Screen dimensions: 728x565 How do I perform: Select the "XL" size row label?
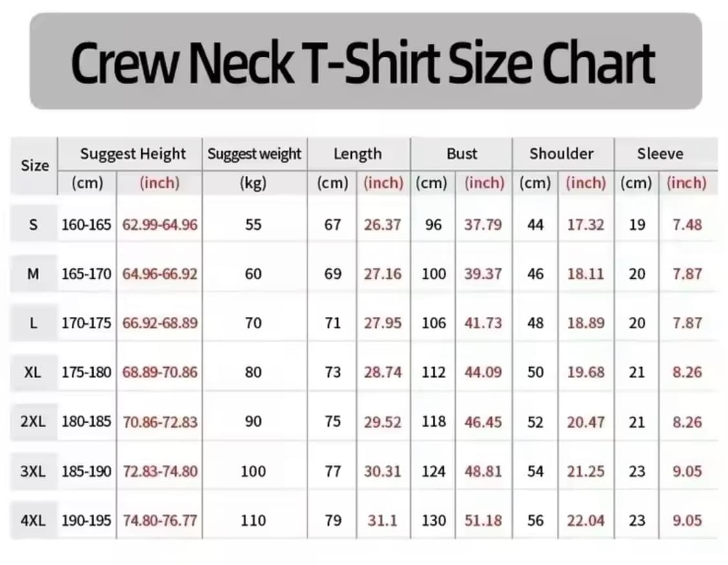pyautogui.click(x=33, y=372)
